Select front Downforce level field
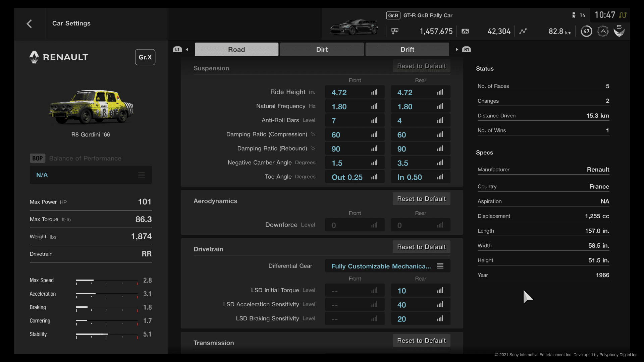 pyautogui.click(x=355, y=225)
